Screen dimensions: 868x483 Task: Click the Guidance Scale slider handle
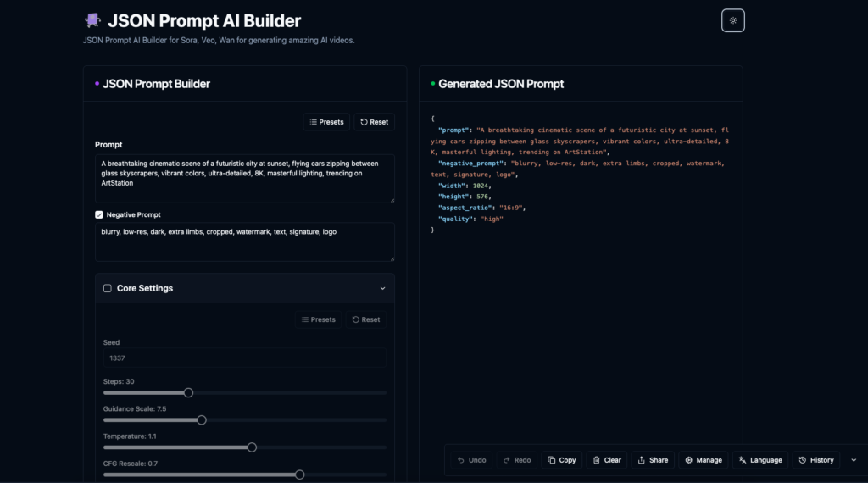[x=202, y=419]
